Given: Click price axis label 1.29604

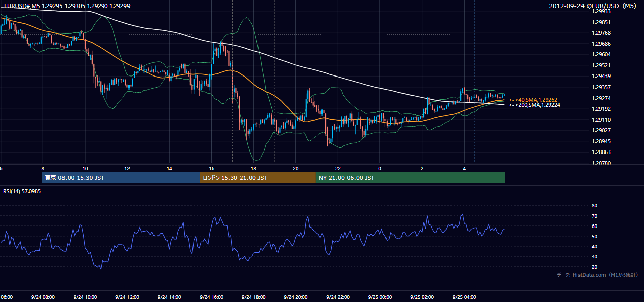Looking at the screenshot, I should pos(601,54).
